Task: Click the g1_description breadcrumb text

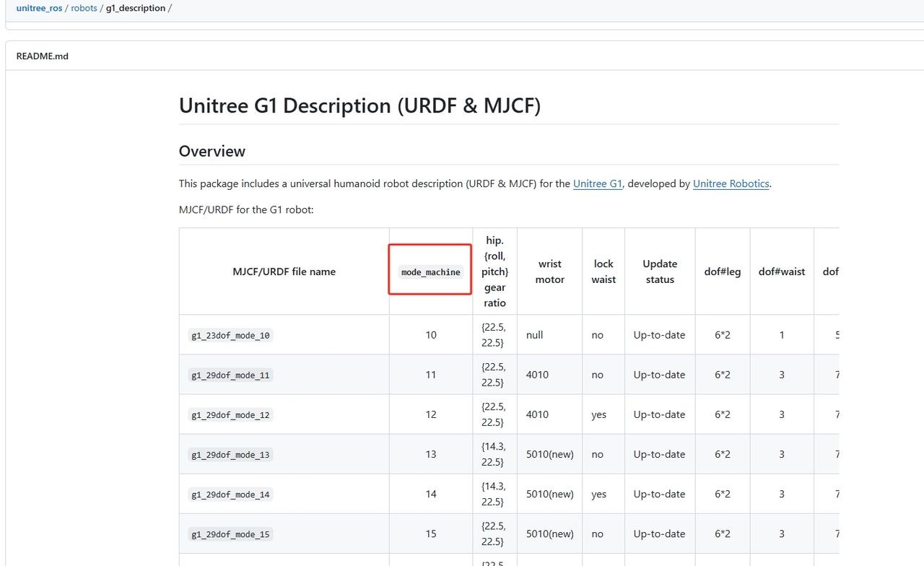Action: 136,9
